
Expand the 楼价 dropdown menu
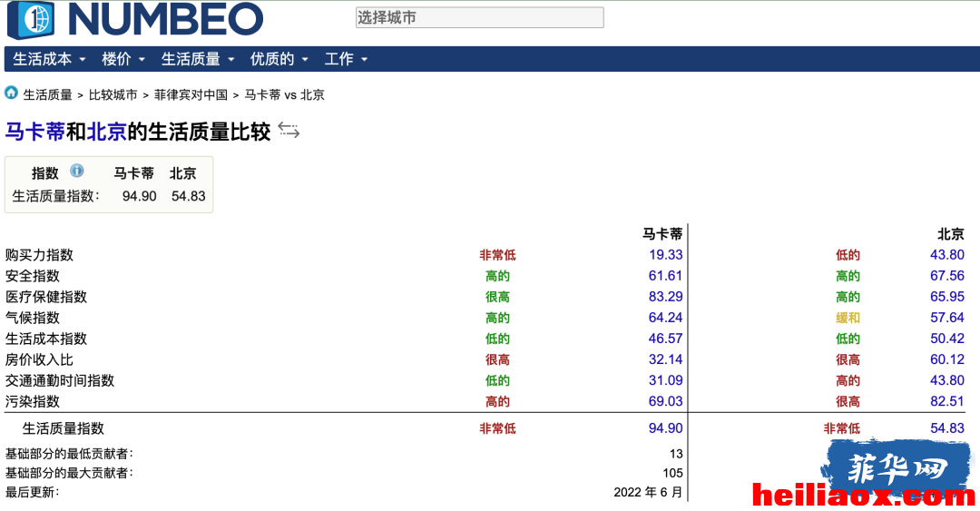pos(123,59)
